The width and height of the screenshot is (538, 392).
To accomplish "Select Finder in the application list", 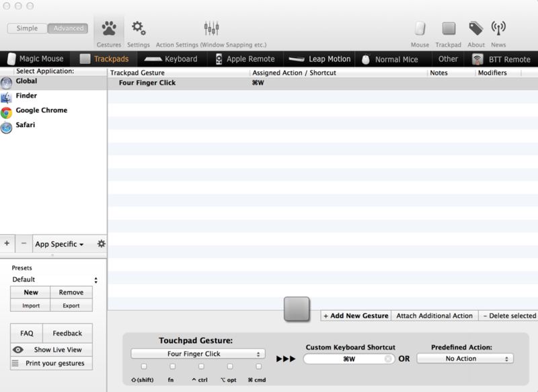I will [x=54, y=97].
